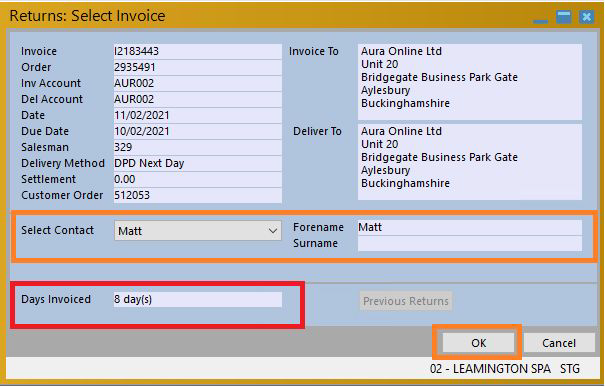Click the Del Account field
The width and height of the screenshot is (605, 387).
198,100
